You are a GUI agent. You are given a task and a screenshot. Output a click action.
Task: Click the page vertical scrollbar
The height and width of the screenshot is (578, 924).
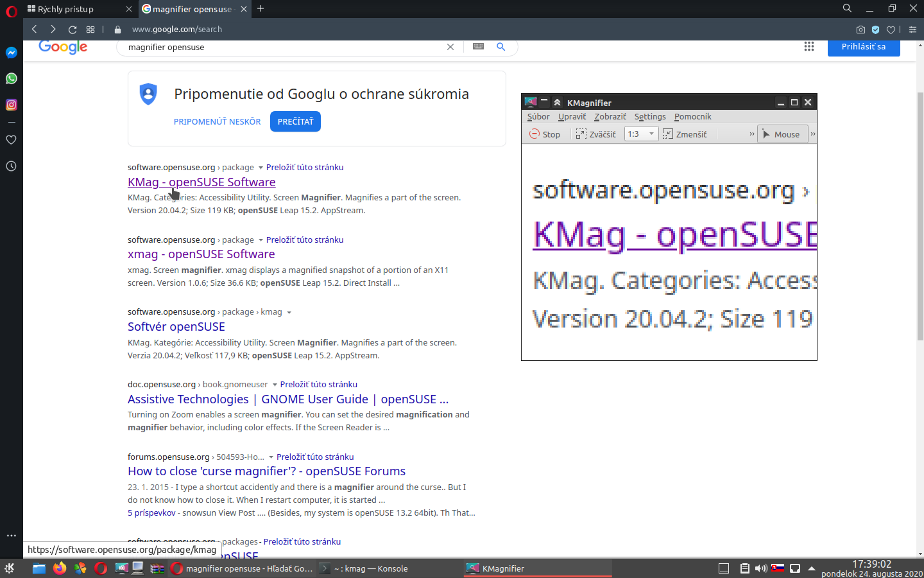(920, 216)
